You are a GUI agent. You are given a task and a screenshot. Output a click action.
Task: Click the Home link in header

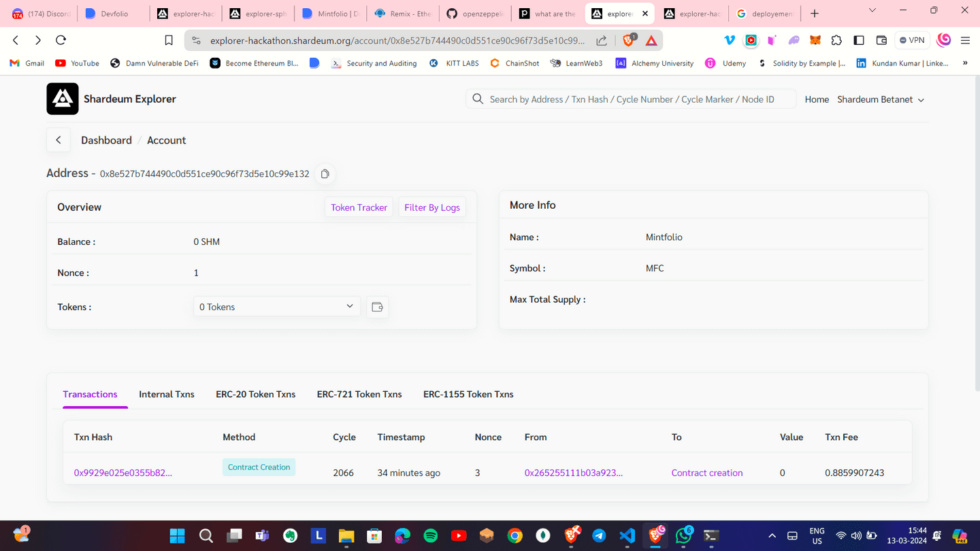tap(817, 99)
